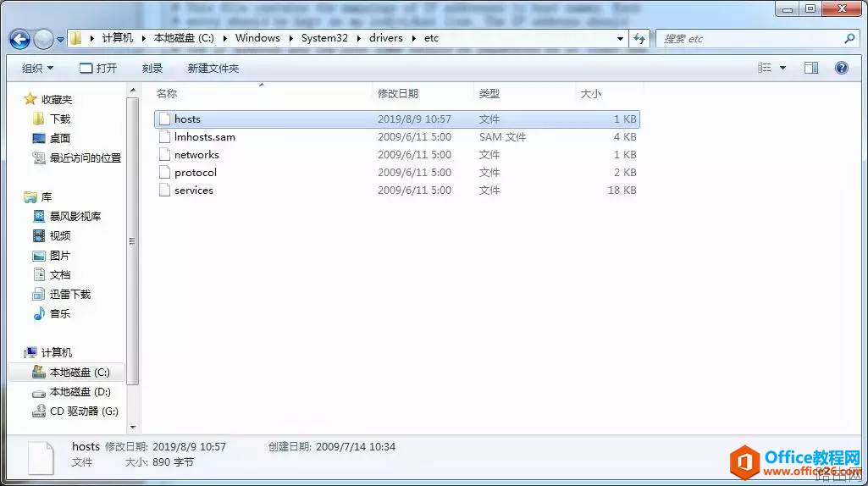Click the change view icon
This screenshot has height=486, width=868.
pos(765,68)
